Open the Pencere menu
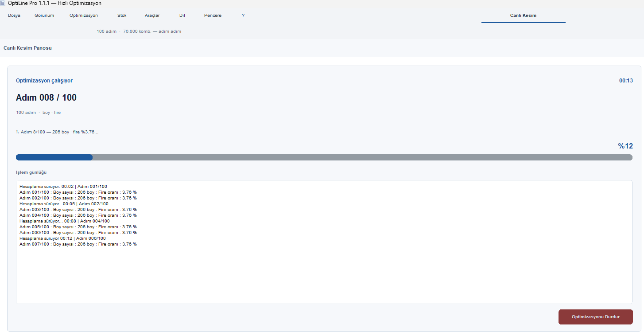 tap(213, 16)
